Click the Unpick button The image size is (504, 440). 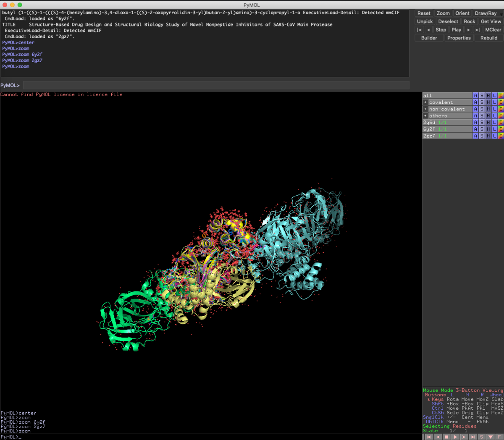pos(425,21)
